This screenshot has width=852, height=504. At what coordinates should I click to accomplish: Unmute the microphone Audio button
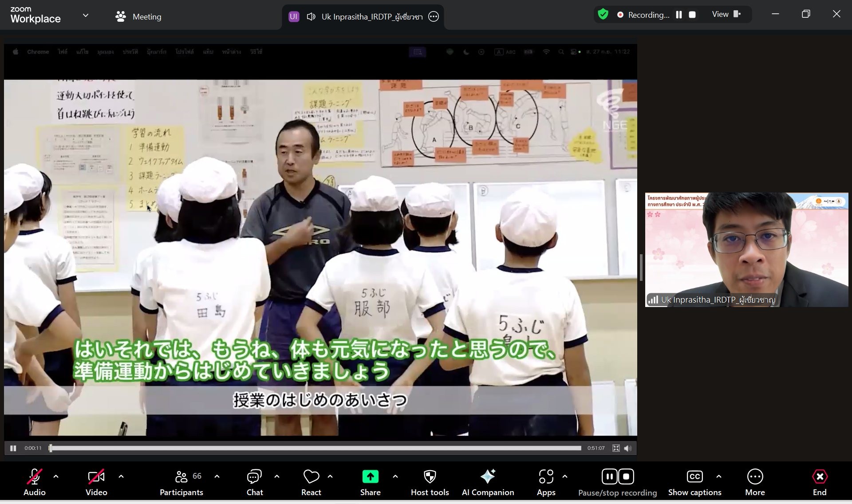click(x=35, y=482)
